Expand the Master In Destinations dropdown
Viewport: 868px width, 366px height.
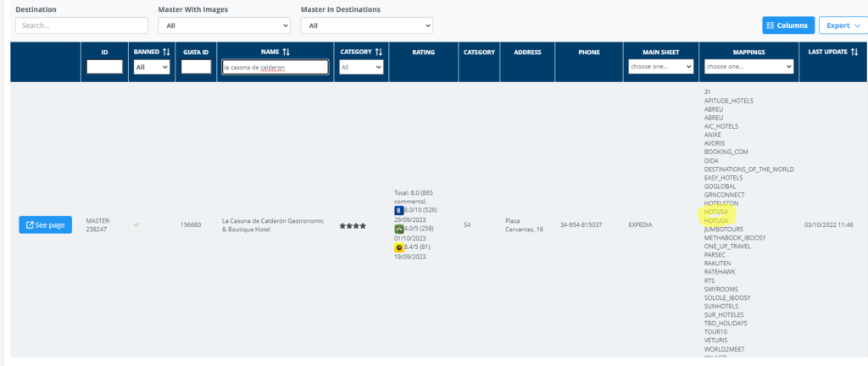[366, 25]
